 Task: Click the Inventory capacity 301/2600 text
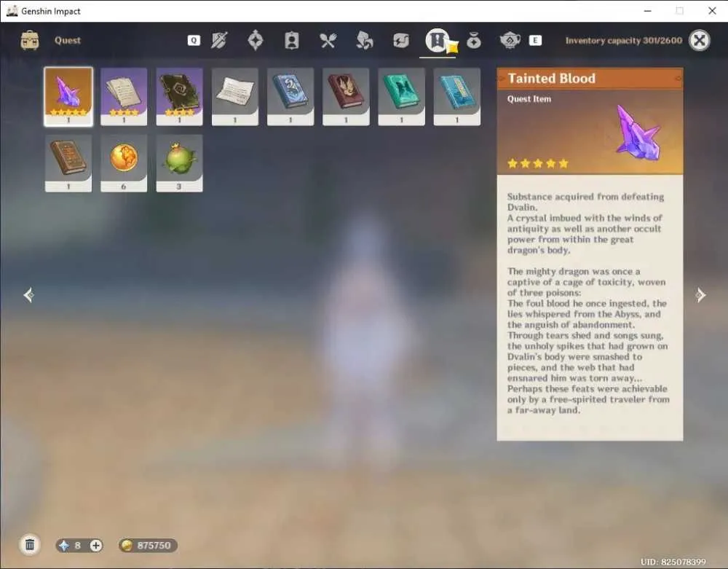click(624, 40)
